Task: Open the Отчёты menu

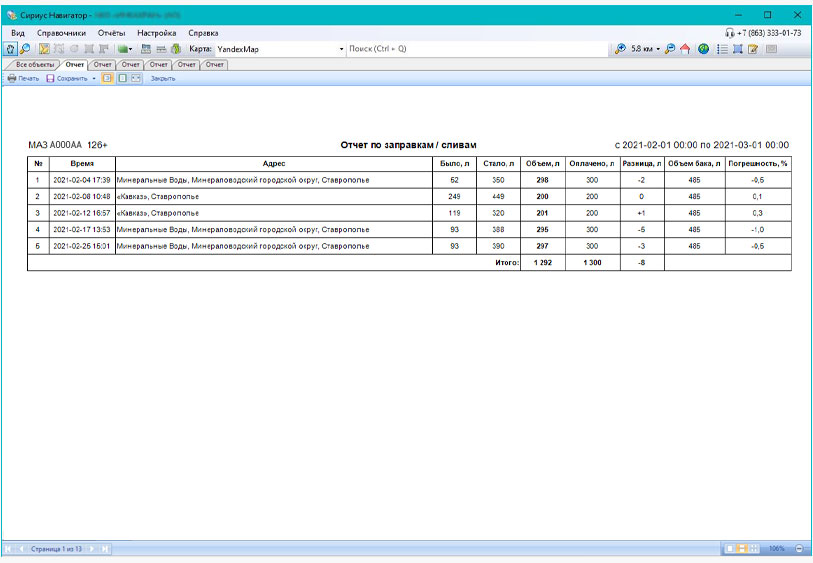Action: 111,33
